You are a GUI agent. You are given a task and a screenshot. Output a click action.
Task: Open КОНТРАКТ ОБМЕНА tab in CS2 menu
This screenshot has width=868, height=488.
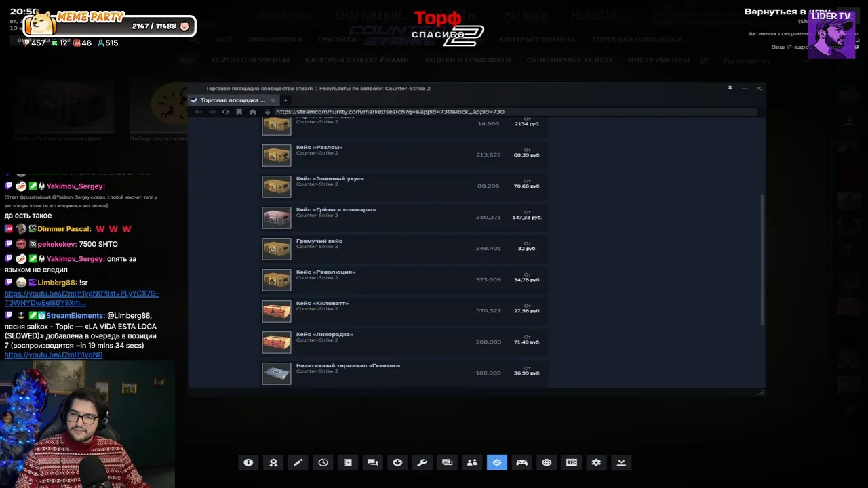point(538,39)
